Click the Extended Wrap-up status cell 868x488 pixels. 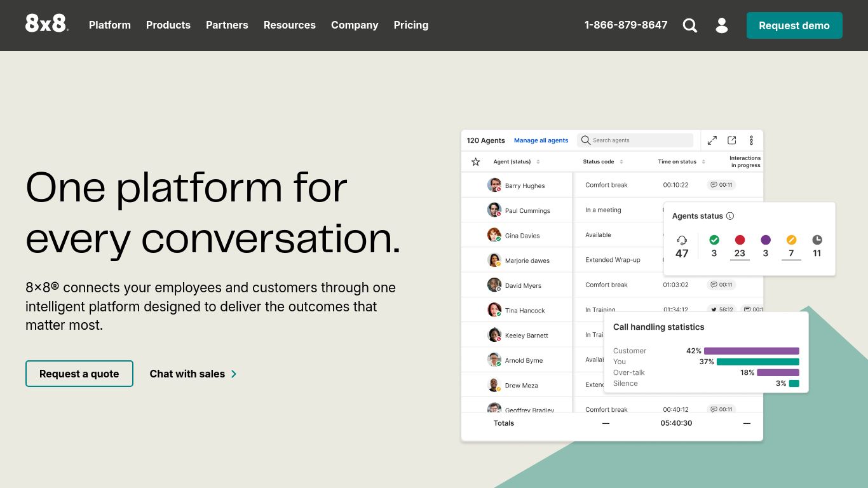pyautogui.click(x=613, y=260)
